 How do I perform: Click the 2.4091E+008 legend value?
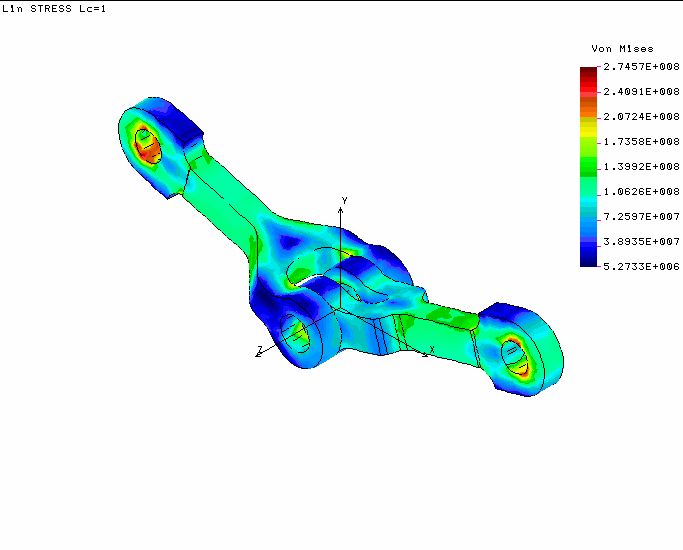pos(641,91)
